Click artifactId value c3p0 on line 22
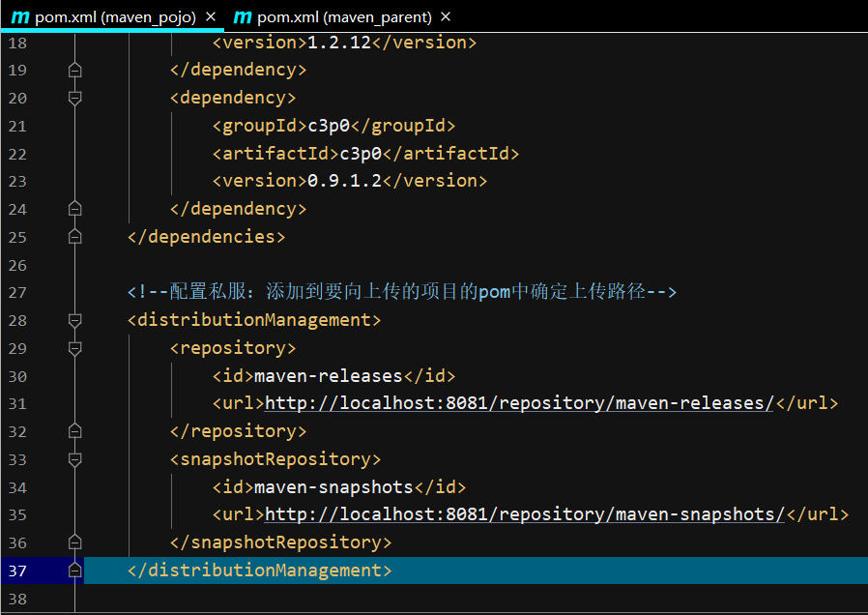The image size is (868, 615). point(361,154)
